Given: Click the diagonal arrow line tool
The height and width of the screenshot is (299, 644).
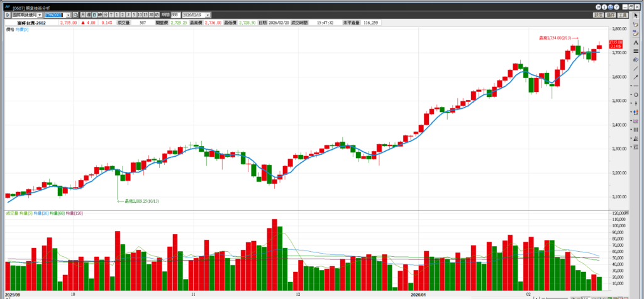Looking at the screenshot, I should pos(636,77).
